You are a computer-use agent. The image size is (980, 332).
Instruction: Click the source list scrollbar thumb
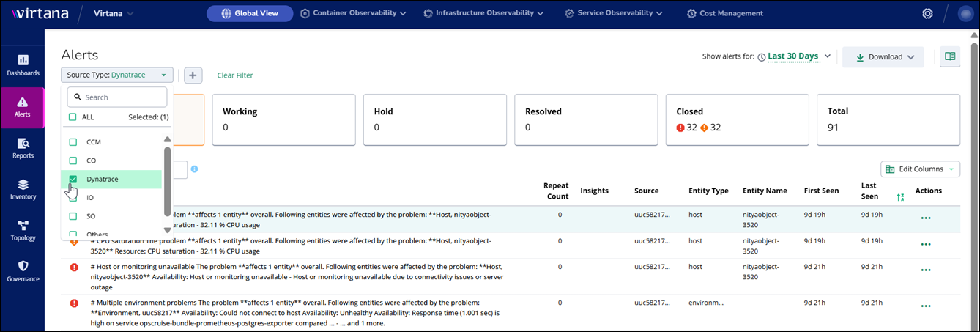click(x=167, y=181)
